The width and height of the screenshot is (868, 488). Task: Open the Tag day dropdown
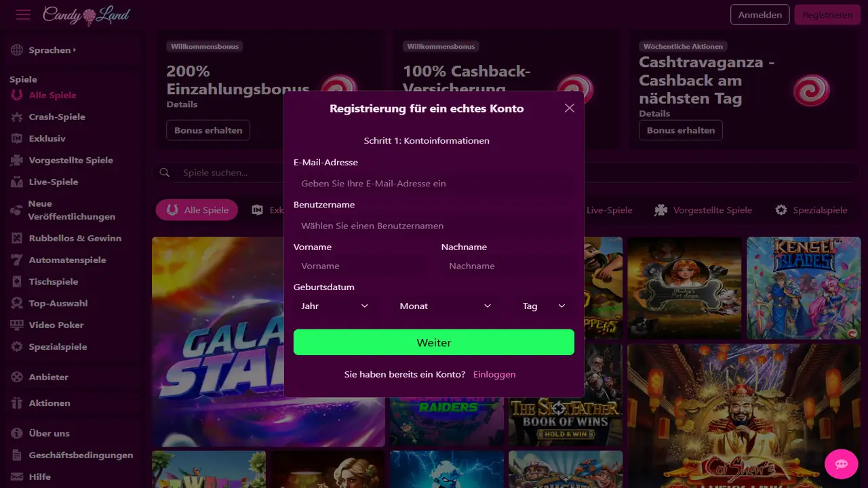[x=544, y=306]
